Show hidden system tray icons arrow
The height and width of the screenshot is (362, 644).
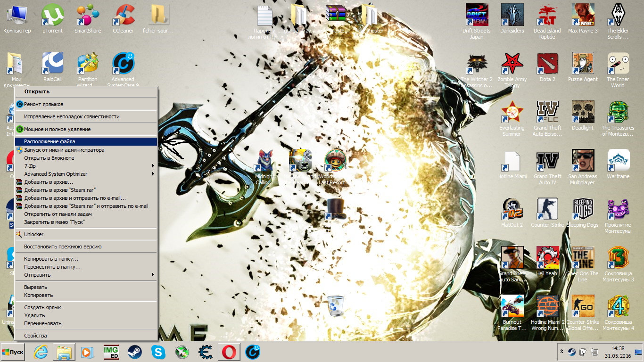click(561, 352)
